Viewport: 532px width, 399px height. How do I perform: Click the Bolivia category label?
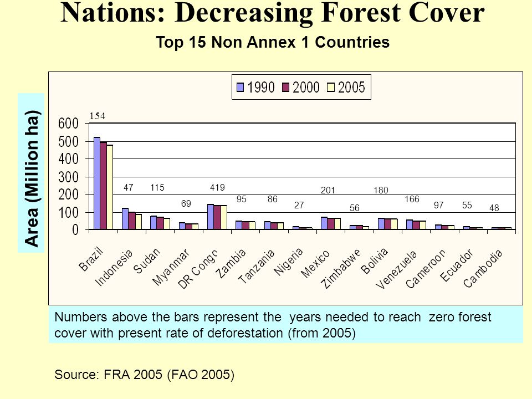374,261
